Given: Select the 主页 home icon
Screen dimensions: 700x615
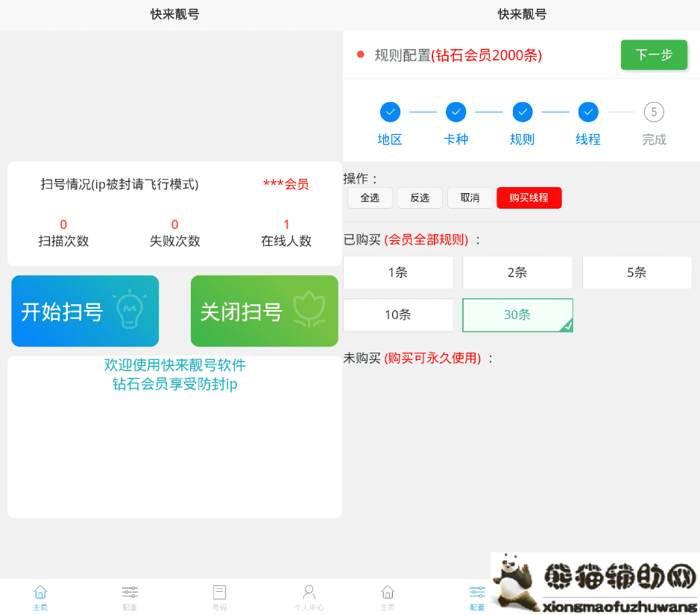Looking at the screenshot, I should click(40, 593).
